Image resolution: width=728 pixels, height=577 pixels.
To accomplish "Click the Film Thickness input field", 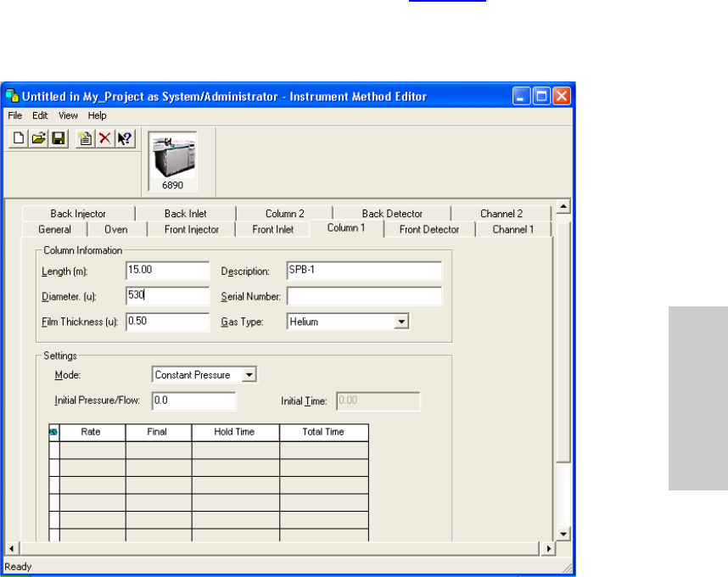I will (x=168, y=322).
